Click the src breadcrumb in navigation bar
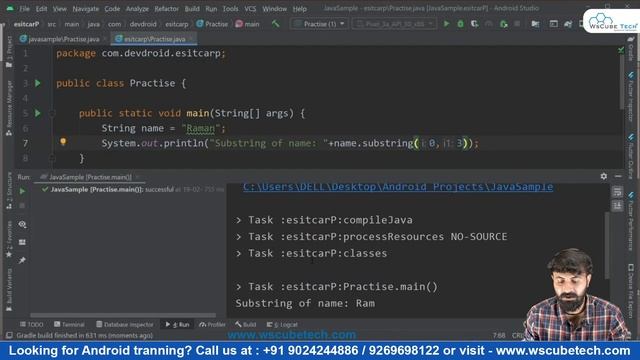This screenshot has height=360, width=640. click(52, 24)
